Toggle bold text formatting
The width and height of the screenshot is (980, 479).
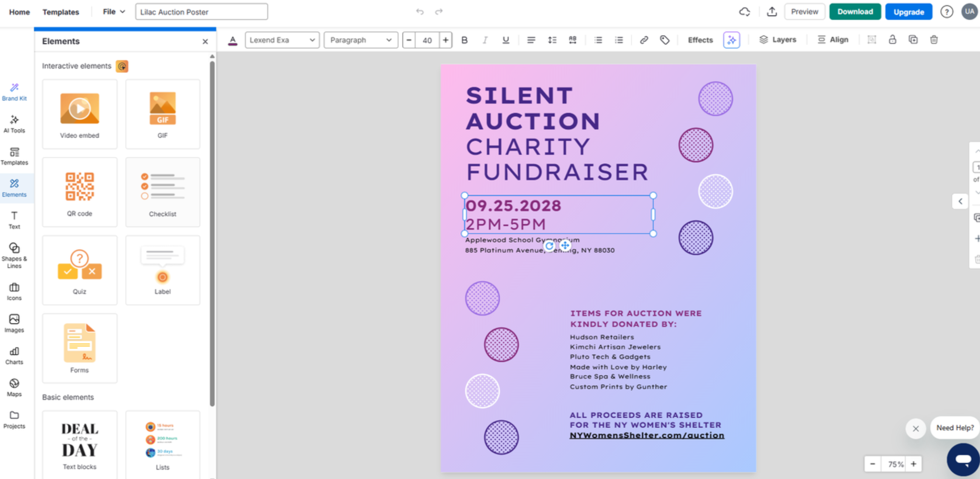click(x=464, y=40)
